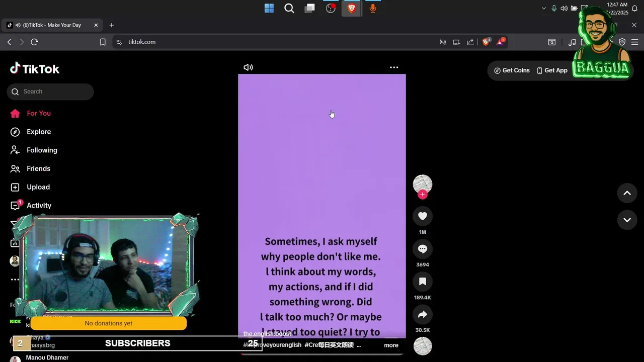This screenshot has width=644, height=362.
Task: Click the browser Back arrow
Action: (9, 42)
